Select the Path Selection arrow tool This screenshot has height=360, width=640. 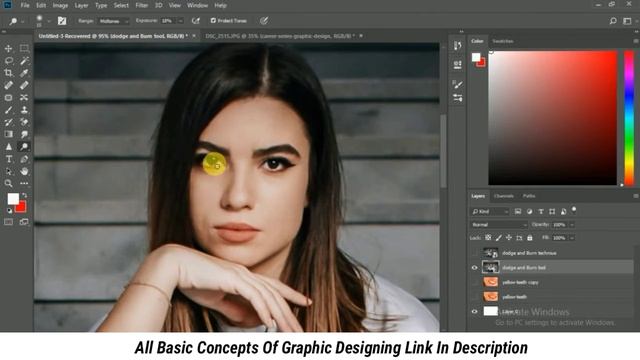click(9, 171)
